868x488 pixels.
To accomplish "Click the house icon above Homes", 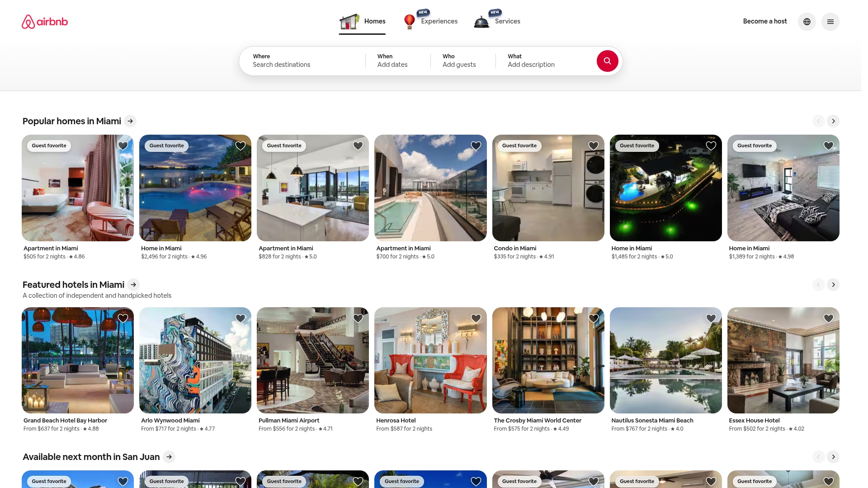I will (349, 21).
